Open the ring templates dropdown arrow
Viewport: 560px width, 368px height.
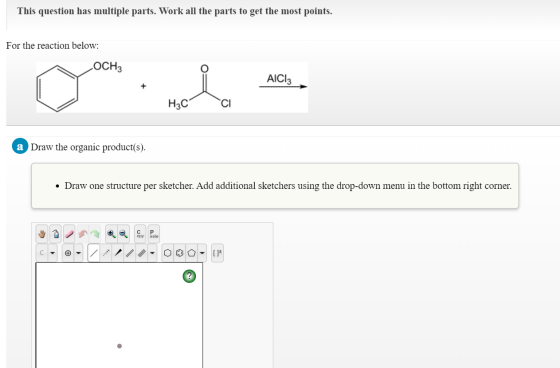click(x=202, y=253)
